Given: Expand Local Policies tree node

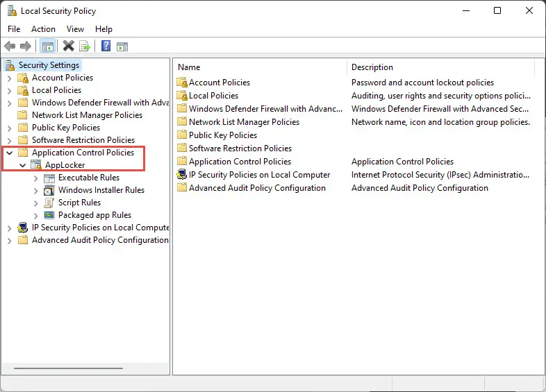Looking at the screenshot, I should click(10, 91).
